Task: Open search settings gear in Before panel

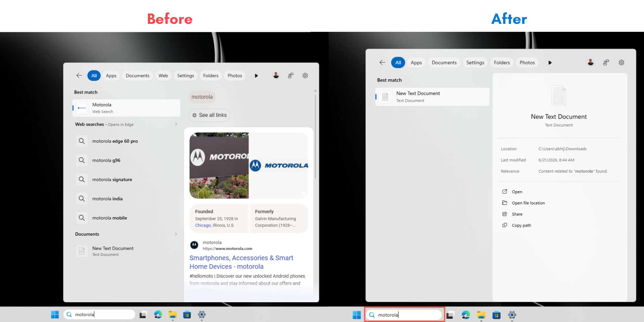Action: click(x=305, y=76)
